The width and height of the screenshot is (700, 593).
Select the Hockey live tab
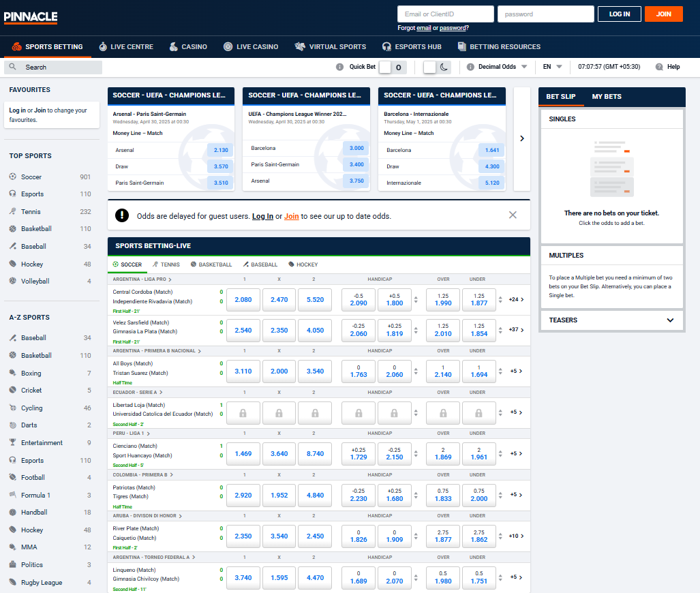click(303, 264)
